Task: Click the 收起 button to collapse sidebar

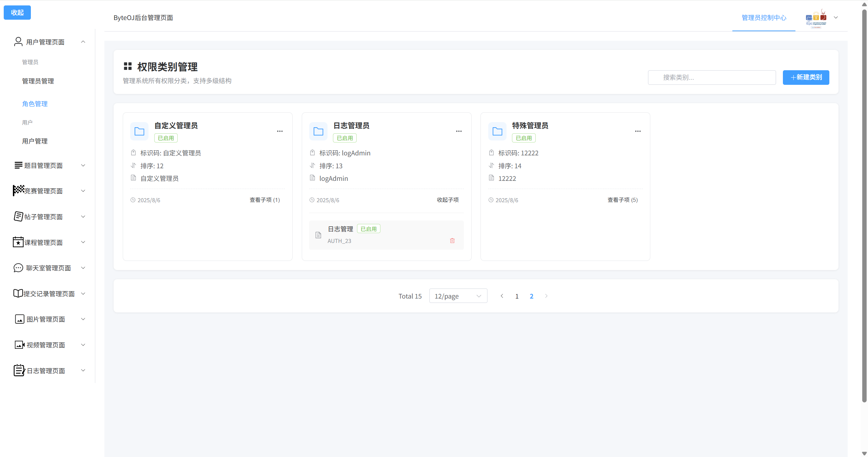Action: click(17, 13)
